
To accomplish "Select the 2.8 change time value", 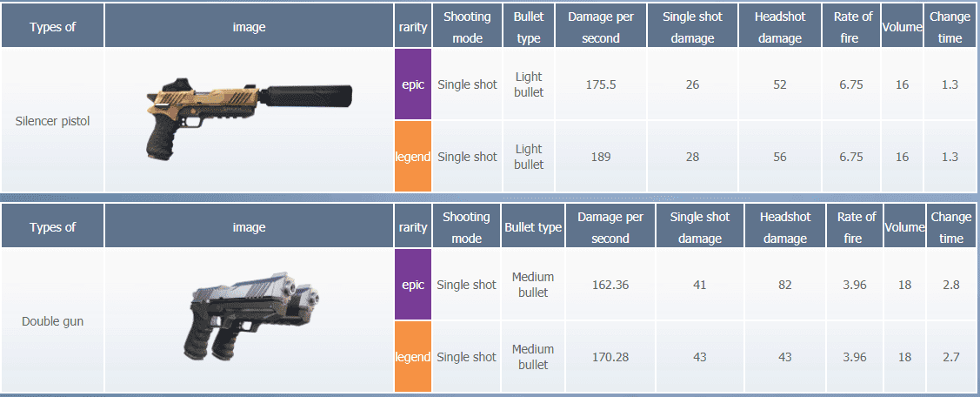I will coord(950,285).
